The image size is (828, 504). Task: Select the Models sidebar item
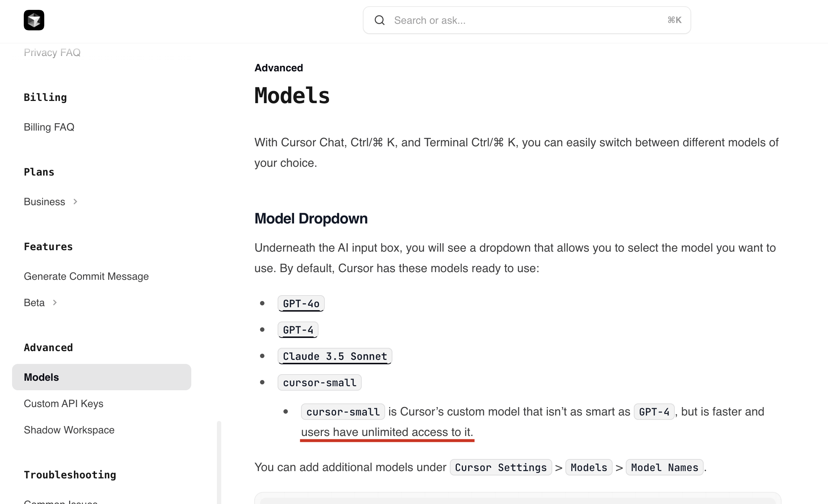(x=102, y=377)
